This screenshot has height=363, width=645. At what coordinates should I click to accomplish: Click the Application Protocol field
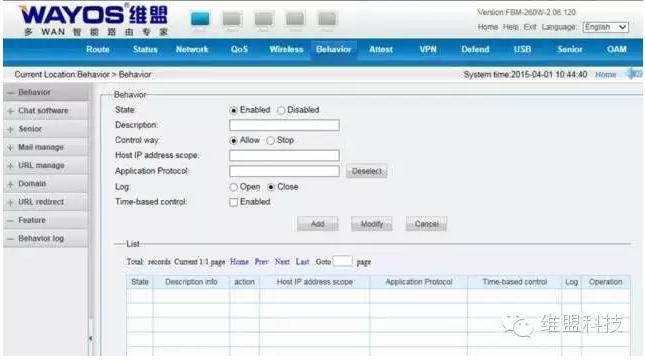pyautogui.click(x=284, y=171)
